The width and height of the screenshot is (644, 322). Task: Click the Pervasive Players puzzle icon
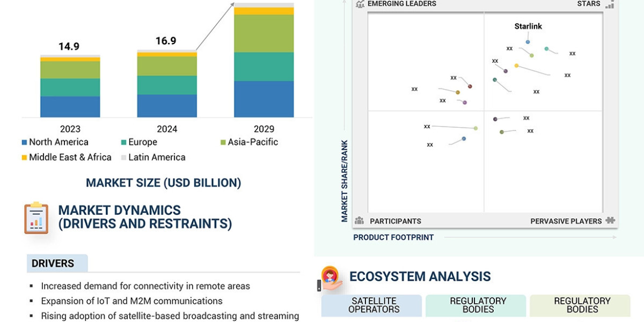609,220
